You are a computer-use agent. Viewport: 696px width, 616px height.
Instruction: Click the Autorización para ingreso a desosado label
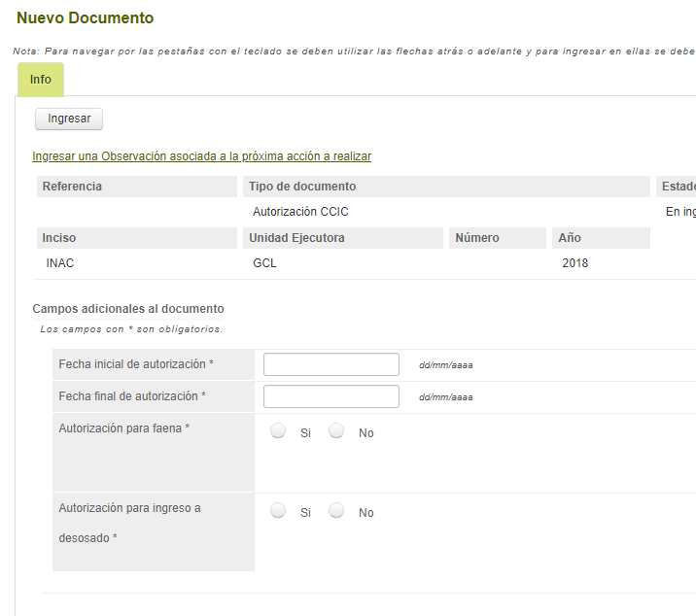129,523
